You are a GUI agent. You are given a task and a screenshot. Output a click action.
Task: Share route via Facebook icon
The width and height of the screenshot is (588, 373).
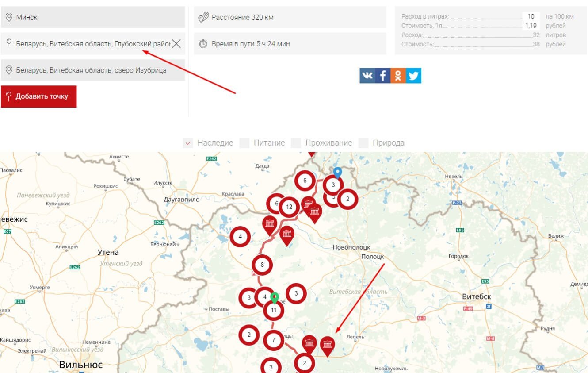pyautogui.click(x=383, y=76)
